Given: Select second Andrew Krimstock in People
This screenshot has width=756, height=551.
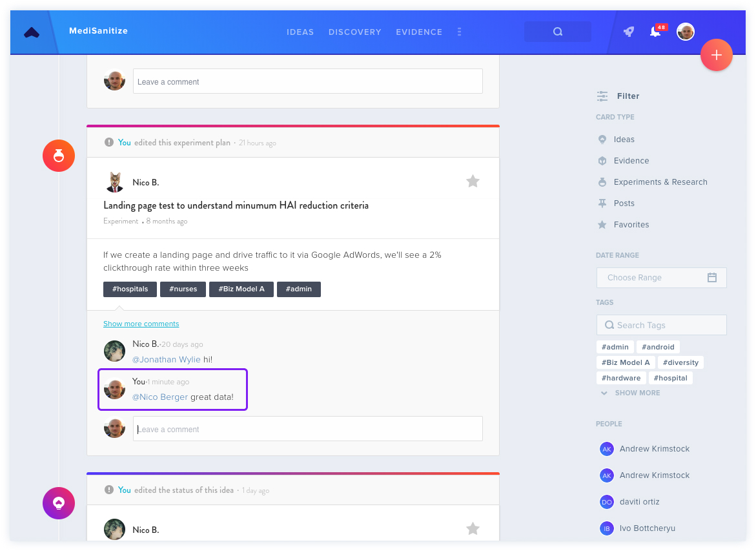Looking at the screenshot, I should pyautogui.click(x=655, y=475).
